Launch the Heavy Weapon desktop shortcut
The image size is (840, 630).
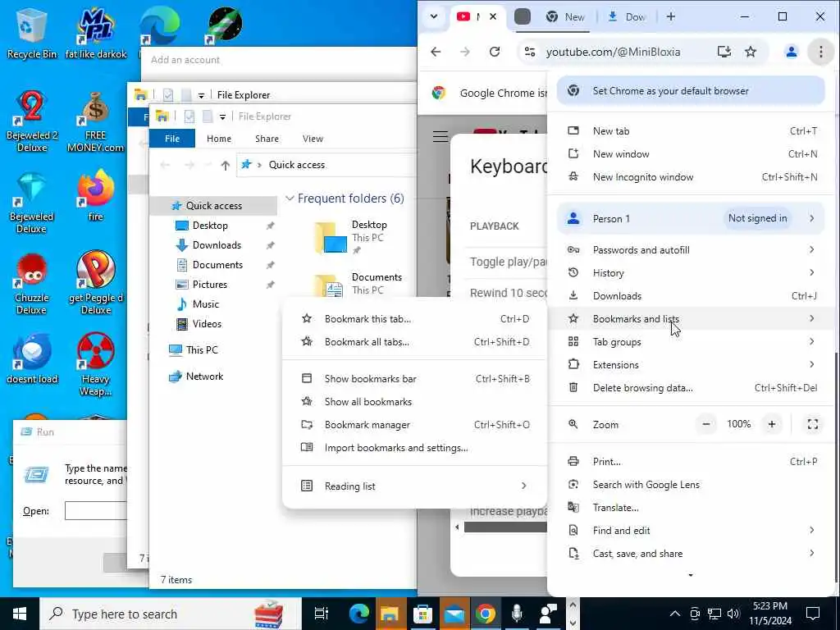coord(95,364)
